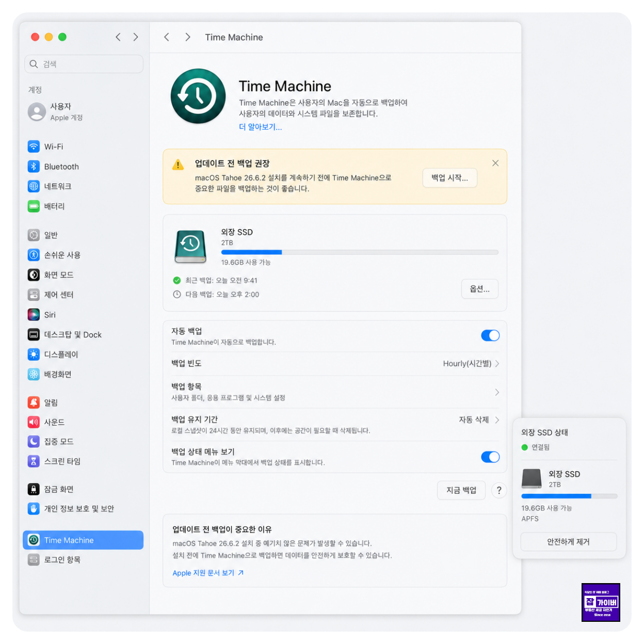Viewport: 644px width, 644px height.
Task: Click the green 연결됨 status dot
Action: [525, 447]
